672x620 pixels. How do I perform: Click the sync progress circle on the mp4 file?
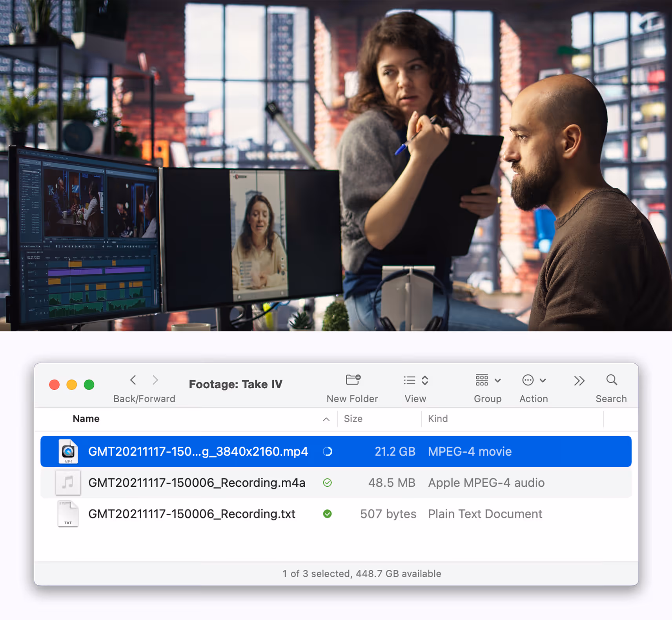click(328, 451)
